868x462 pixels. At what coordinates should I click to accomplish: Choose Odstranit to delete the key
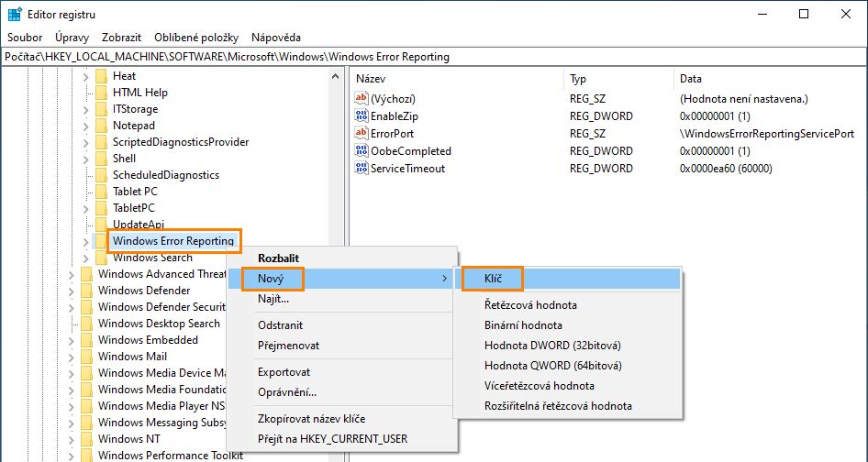click(x=342, y=325)
